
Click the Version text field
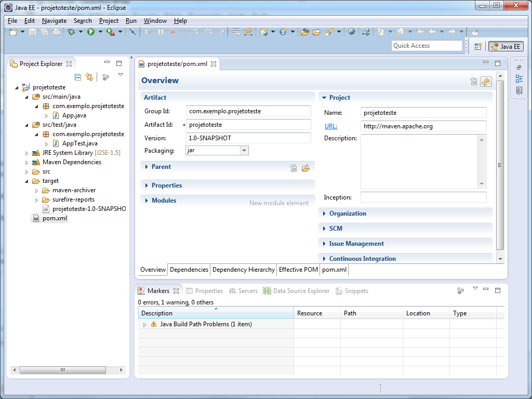tap(248, 138)
